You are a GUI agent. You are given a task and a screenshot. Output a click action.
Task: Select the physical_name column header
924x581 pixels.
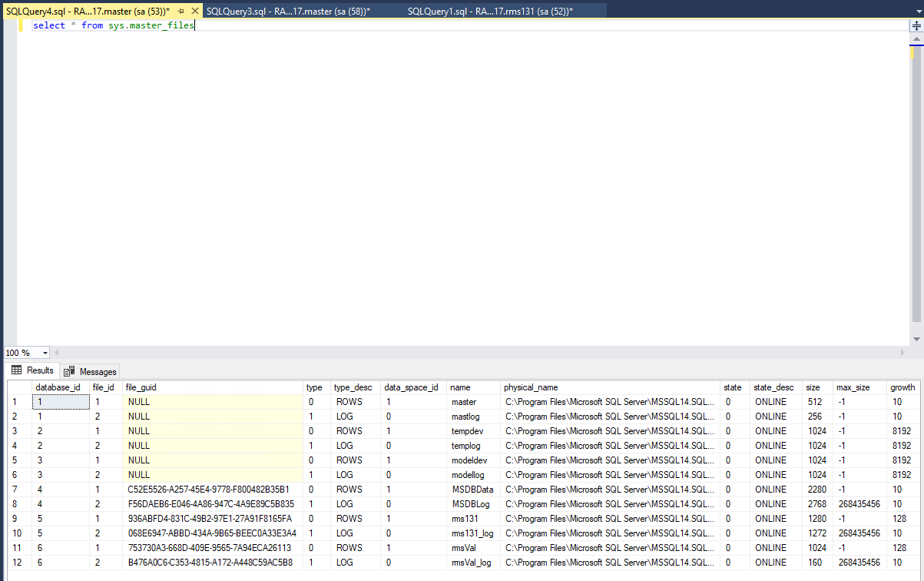pos(532,387)
